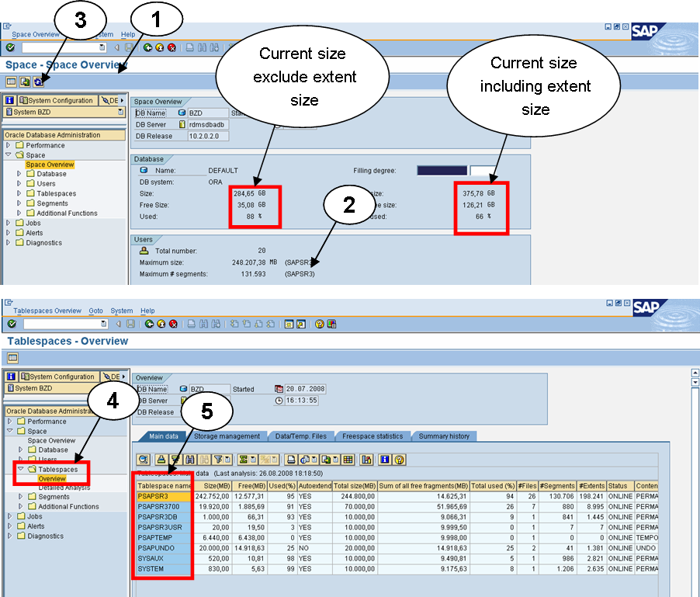The height and width of the screenshot is (597, 700).
Task: Click green Back arrow in Space Overview window
Action: click(x=147, y=47)
